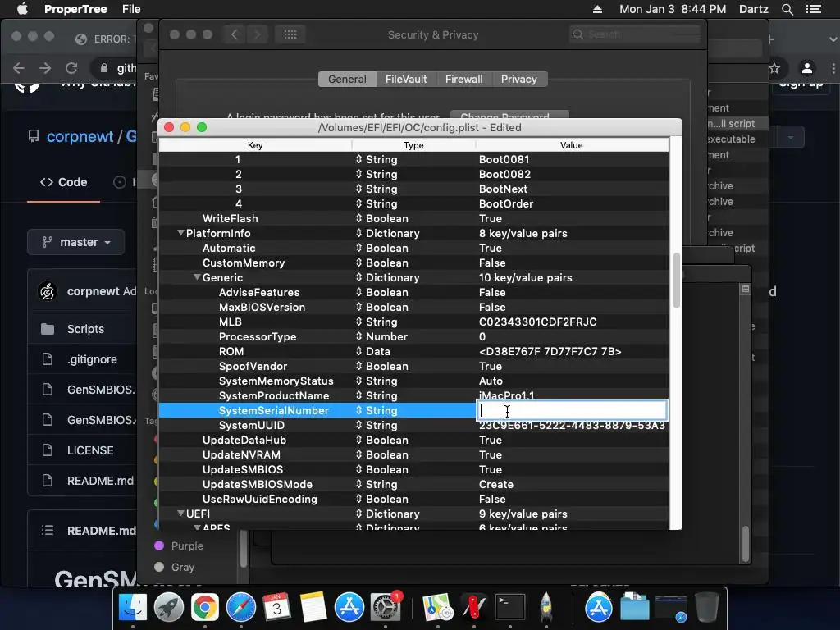The width and height of the screenshot is (840, 630).
Task: Go forward in Security & Privacy window
Action: pyautogui.click(x=257, y=34)
